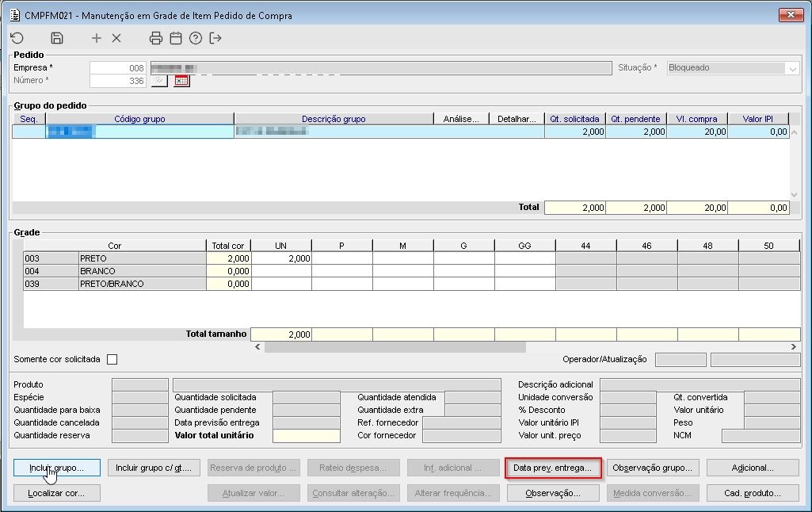The width and height of the screenshot is (812, 512).
Task: Click the Número input field
Action: pyautogui.click(x=117, y=81)
